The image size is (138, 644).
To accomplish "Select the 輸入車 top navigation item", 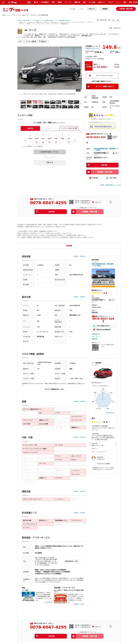I will [36, 2].
